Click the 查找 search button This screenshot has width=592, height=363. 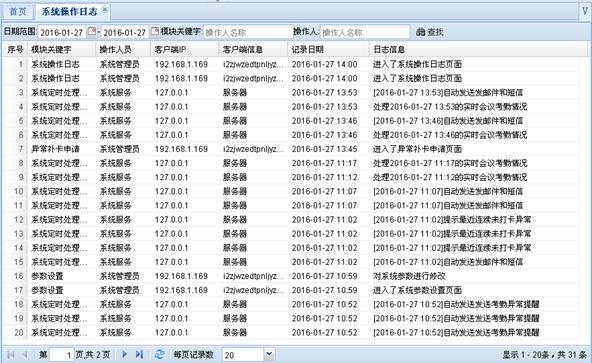(x=430, y=32)
